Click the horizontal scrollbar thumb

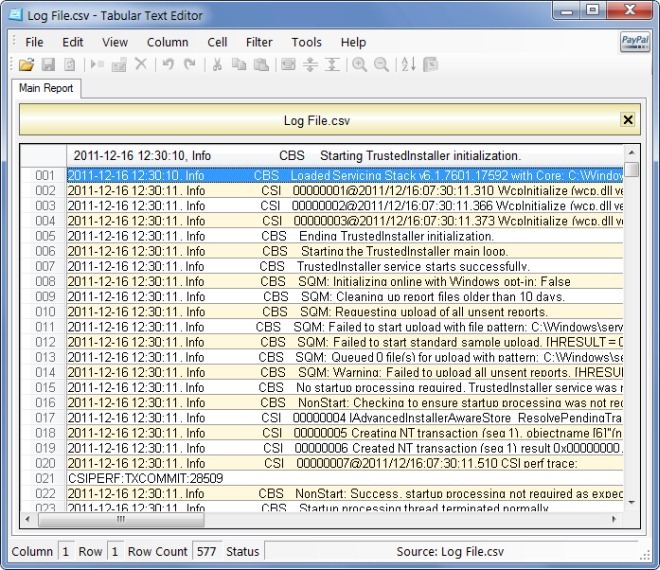[121, 519]
